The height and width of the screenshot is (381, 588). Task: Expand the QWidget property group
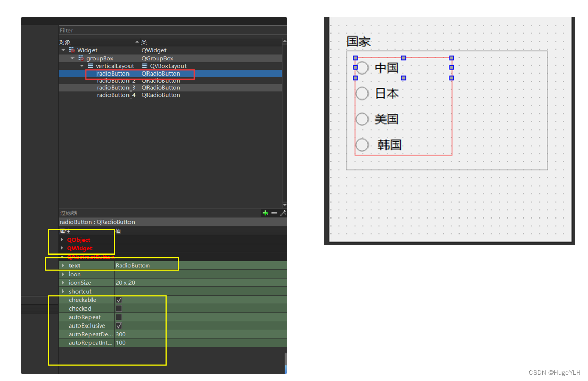(x=62, y=248)
